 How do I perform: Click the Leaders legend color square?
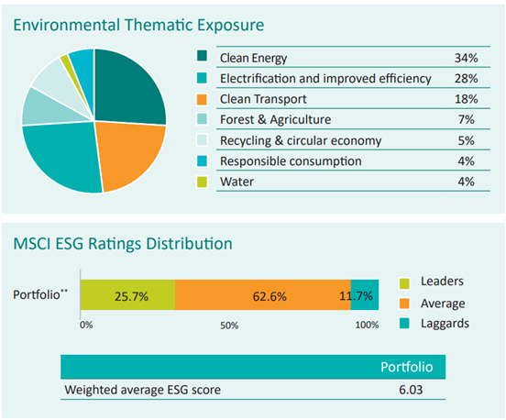coord(404,283)
